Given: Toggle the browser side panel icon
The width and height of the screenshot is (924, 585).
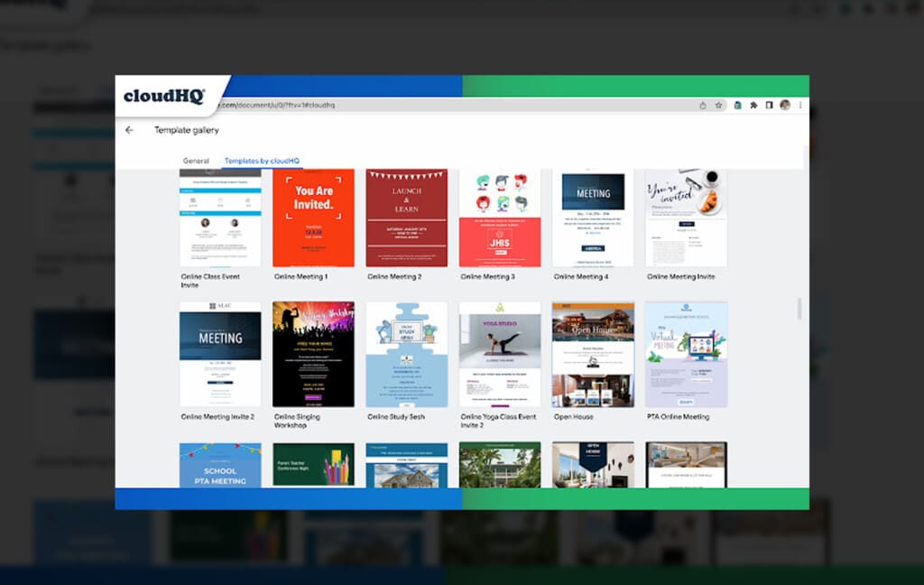Looking at the screenshot, I should click(x=769, y=105).
